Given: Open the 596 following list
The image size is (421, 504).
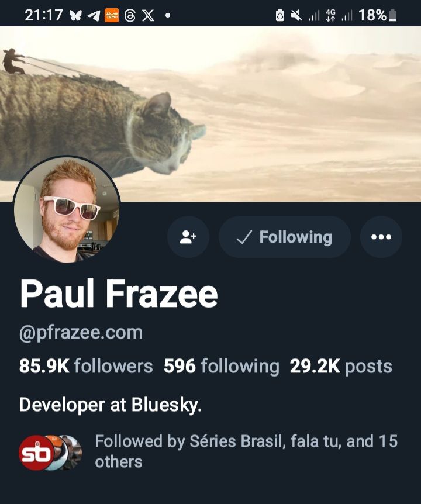Looking at the screenshot, I should (x=222, y=366).
